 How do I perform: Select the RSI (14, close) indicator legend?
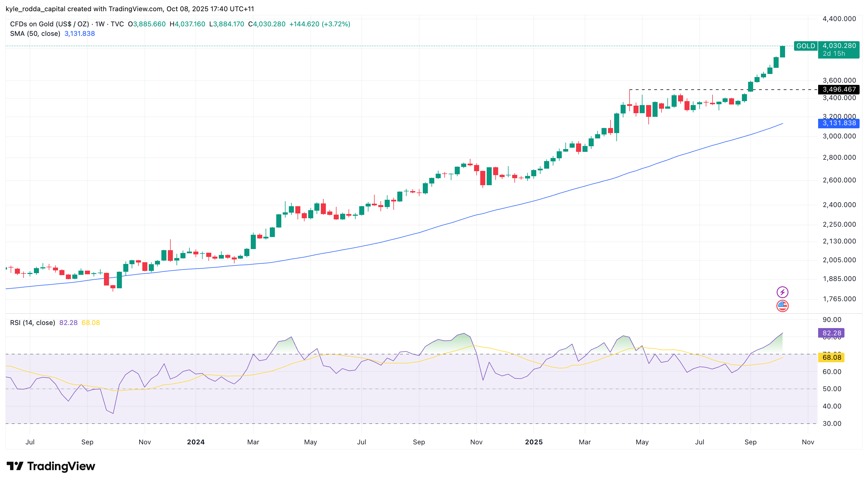32,323
